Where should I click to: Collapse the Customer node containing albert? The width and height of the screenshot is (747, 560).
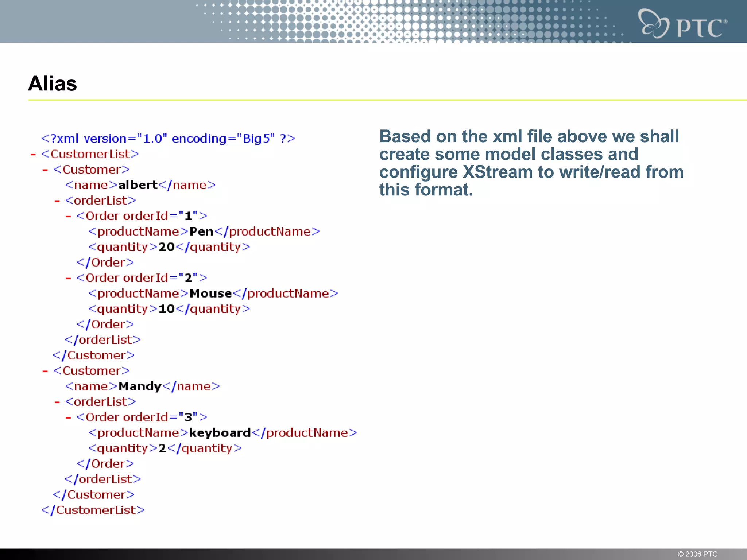45,170
